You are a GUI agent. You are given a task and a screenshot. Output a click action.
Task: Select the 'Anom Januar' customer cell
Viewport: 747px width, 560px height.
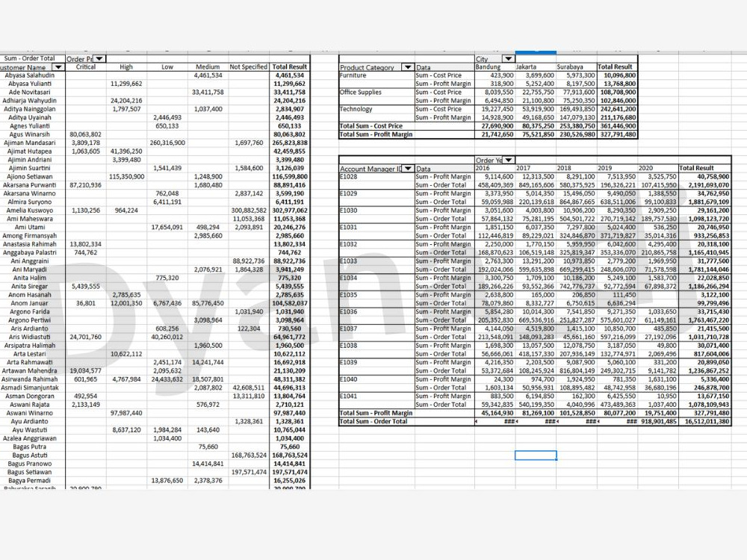[x=30, y=303]
